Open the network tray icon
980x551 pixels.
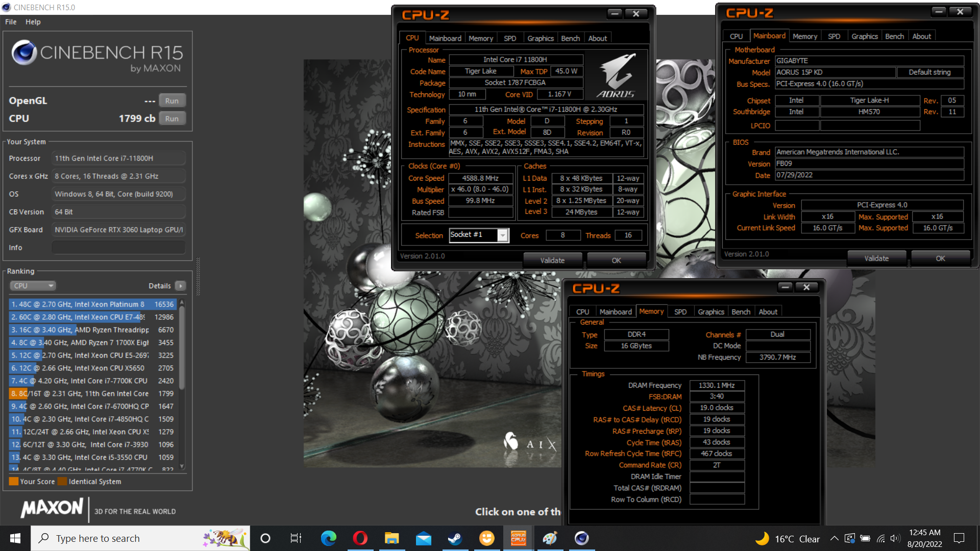(x=881, y=538)
